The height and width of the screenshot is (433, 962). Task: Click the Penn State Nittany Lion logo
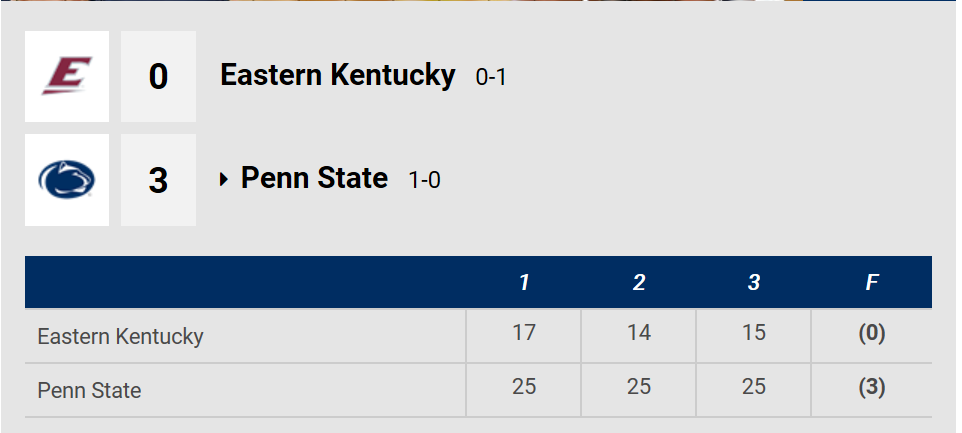tap(67, 180)
